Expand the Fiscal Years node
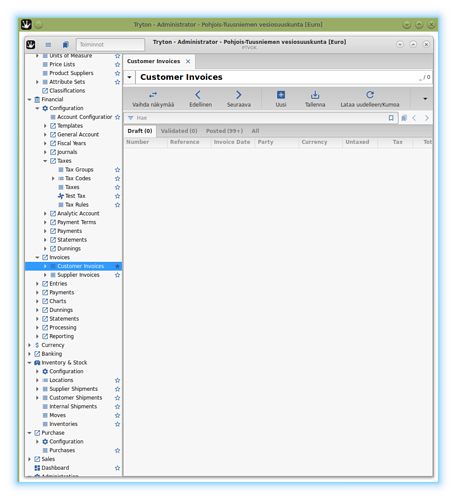Viewport: 456px width, 500px height. 45,143
